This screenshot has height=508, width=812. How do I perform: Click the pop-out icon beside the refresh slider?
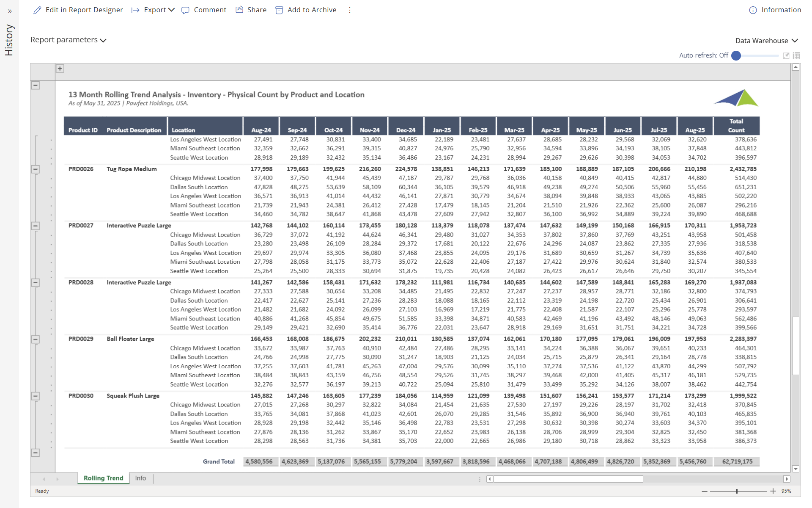[x=786, y=55]
